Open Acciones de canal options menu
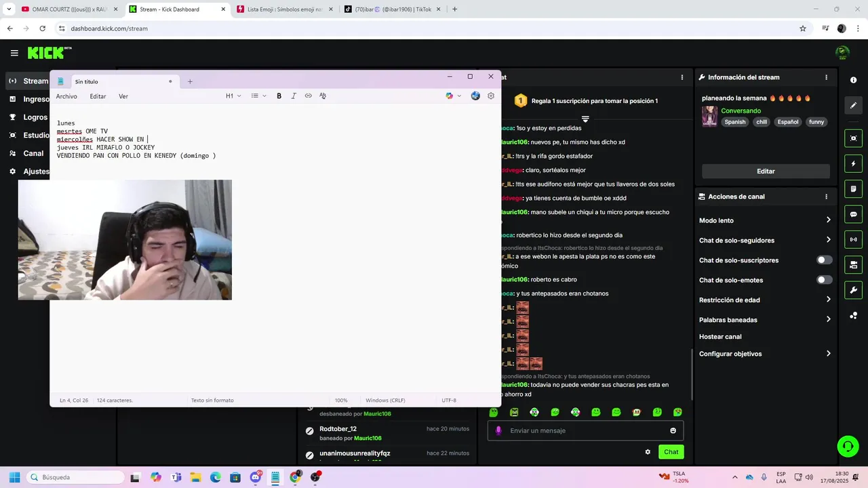Screen dimensions: 868x488 pyautogui.click(x=826, y=197)
